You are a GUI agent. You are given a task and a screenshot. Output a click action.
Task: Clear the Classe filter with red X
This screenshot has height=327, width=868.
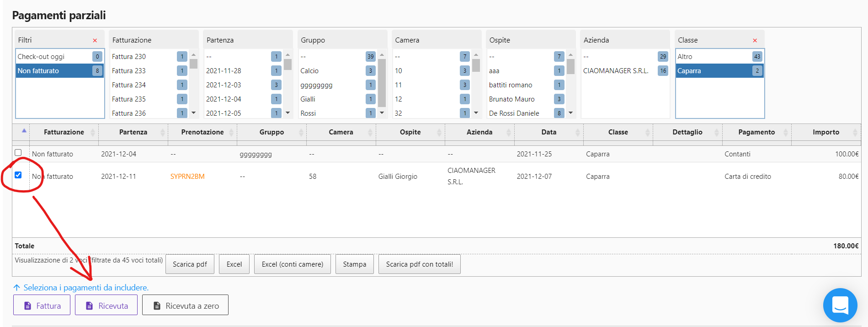pyautogui.click(x=755, y=40)
